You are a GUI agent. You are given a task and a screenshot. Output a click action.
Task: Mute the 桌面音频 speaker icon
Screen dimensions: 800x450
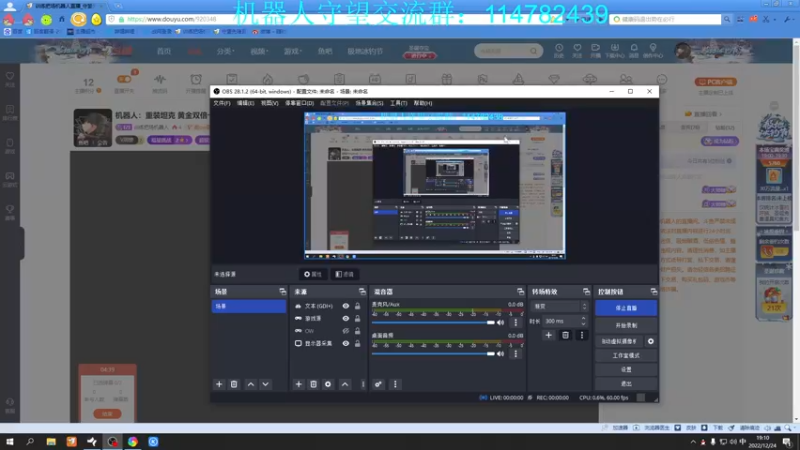501,354
